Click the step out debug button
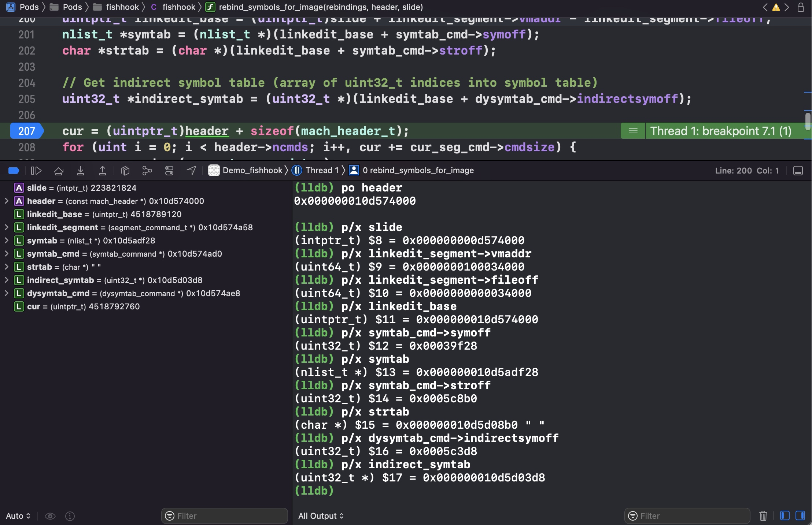812x525 pixels. (103, 171)
